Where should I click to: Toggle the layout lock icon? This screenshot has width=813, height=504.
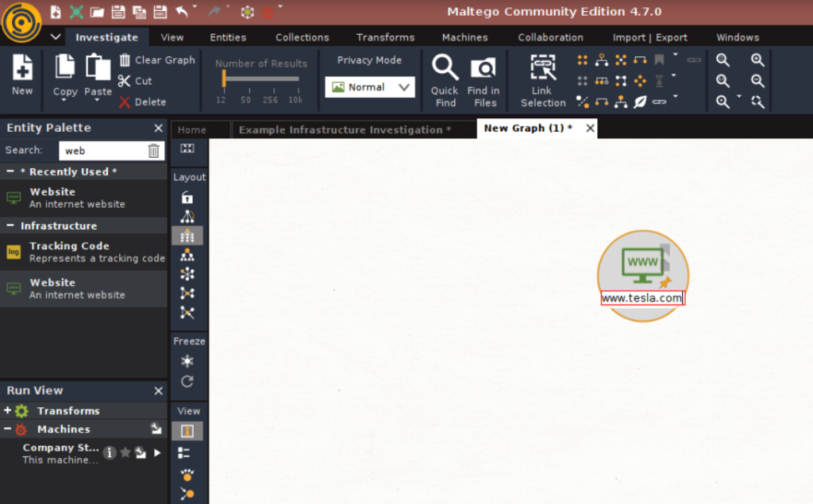point(187,198)
